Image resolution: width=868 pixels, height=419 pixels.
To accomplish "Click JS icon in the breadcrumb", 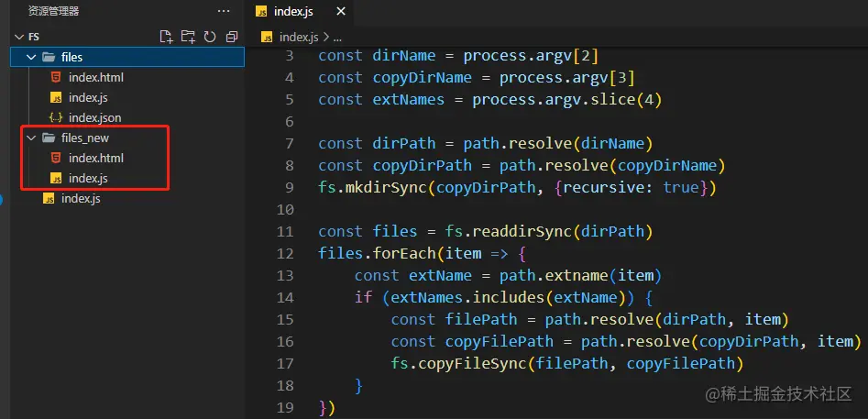I will click(268, 37).
